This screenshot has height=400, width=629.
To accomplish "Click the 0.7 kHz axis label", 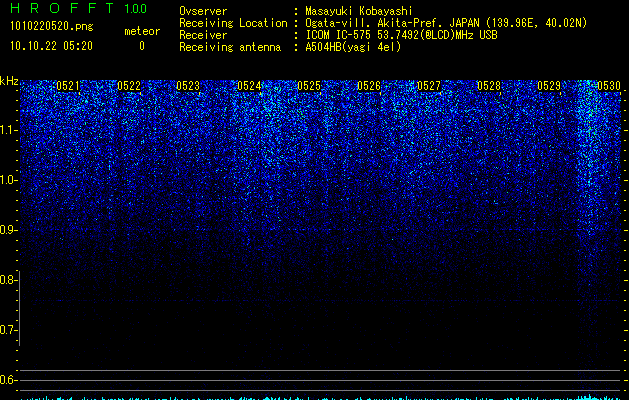I will click(8, 330).
